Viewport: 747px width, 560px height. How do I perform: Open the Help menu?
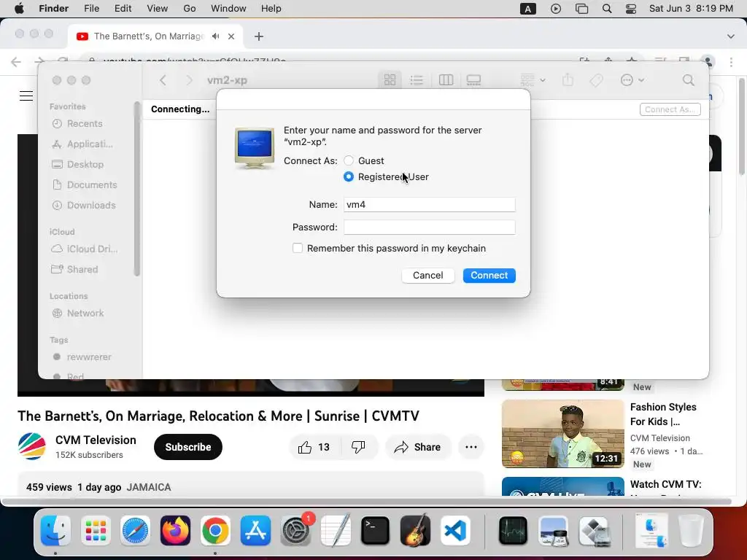point(271,9)
